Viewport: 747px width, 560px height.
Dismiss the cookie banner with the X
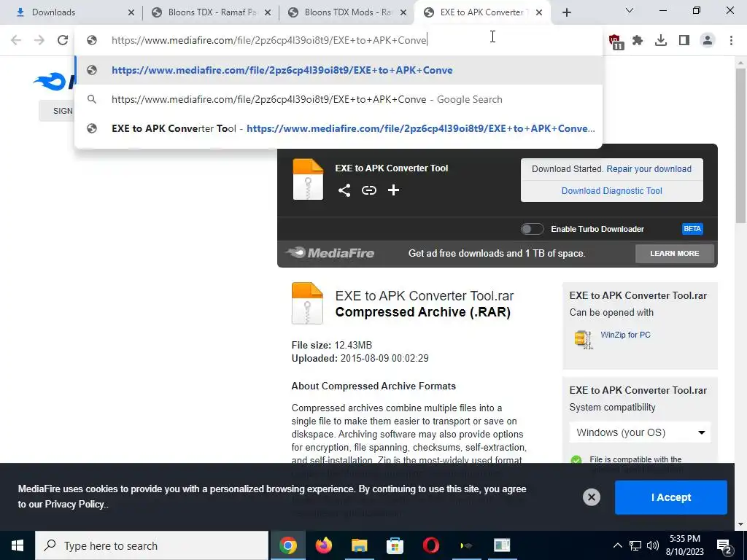[x=591, y=497]
